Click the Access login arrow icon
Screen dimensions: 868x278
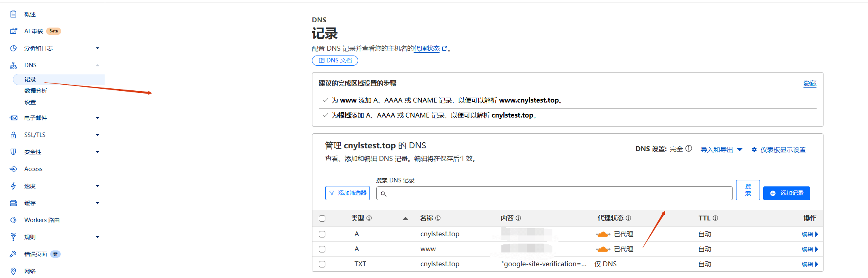point(13,169)
